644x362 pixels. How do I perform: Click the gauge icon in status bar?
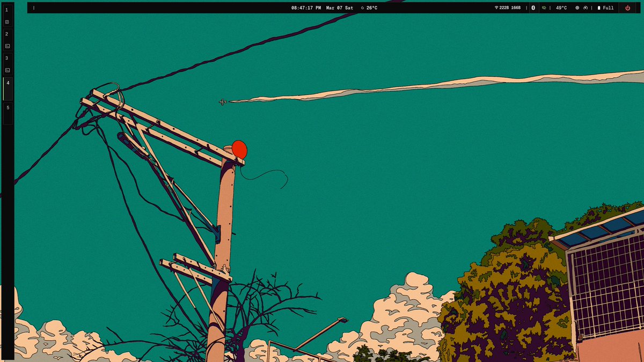[x=586, y=8]
